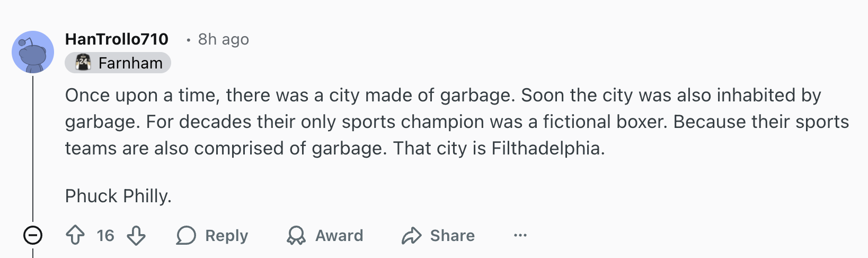Click the Farnham user flair text
This screenshot has width=868, height=258.
[130, 63]
